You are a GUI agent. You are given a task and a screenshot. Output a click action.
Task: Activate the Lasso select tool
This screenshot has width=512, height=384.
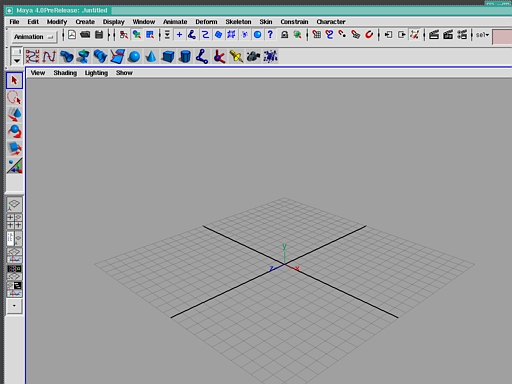coord(14,98)
